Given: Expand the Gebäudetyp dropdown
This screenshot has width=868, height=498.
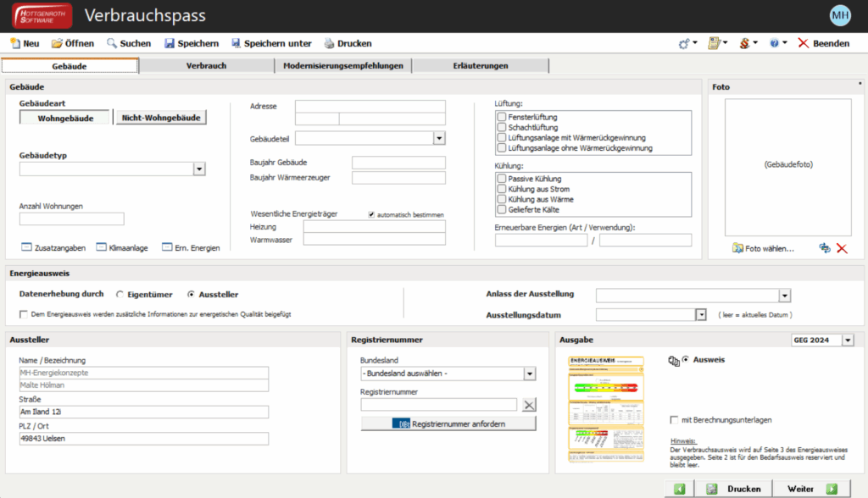Looking at the screenshot, I should [x=198, y=169].
